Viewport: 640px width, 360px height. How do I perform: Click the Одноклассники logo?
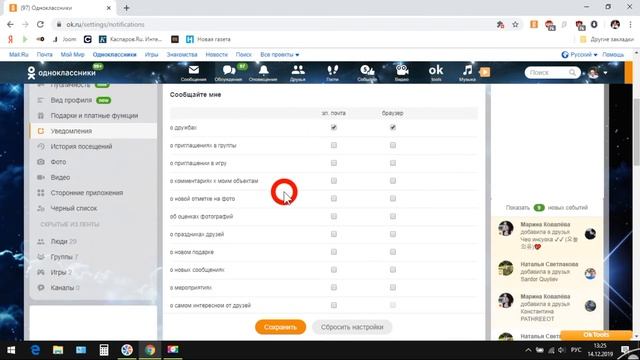point(61,73)
